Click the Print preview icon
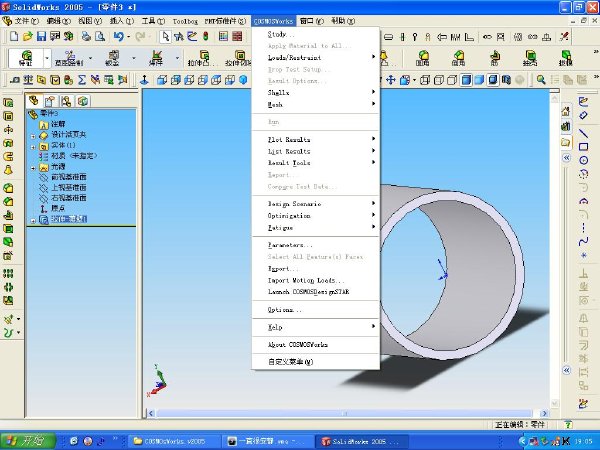Viewport: 600px width, 450px height. click(x=100, y=36)
